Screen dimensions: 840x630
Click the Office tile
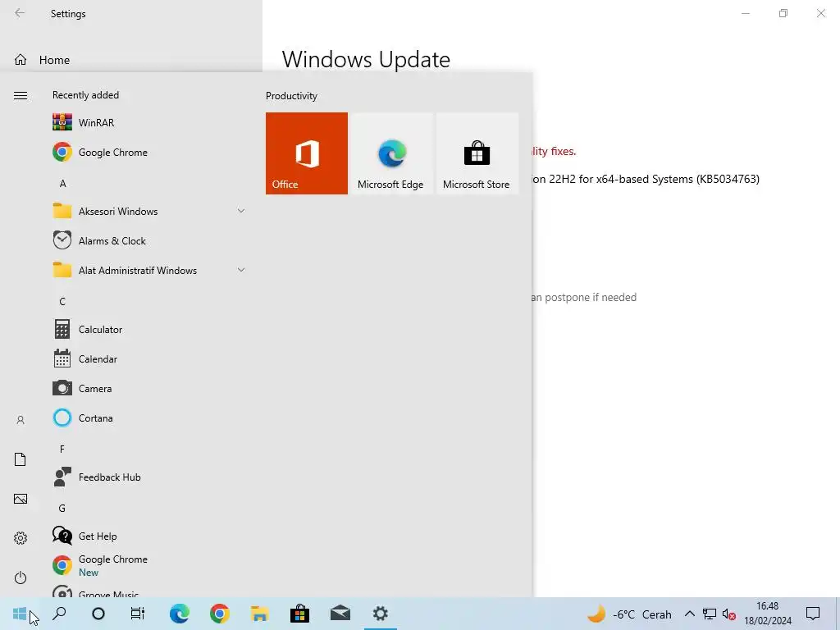click(x=307, y=153)
